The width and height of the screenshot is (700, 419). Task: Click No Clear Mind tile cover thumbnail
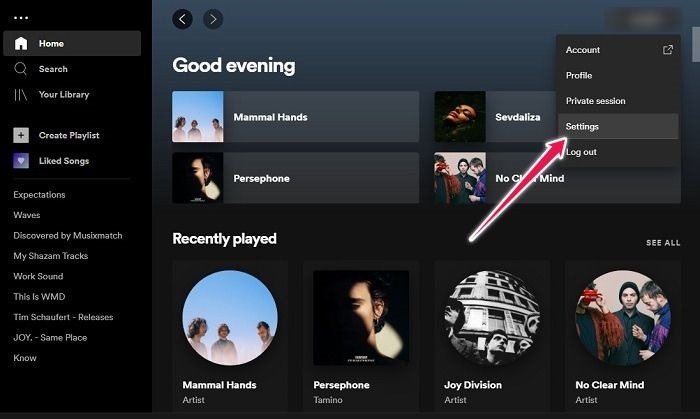click(460, 178)
